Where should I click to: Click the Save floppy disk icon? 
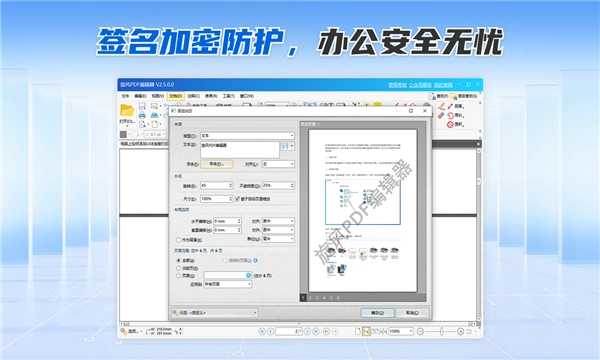point(142,106)
